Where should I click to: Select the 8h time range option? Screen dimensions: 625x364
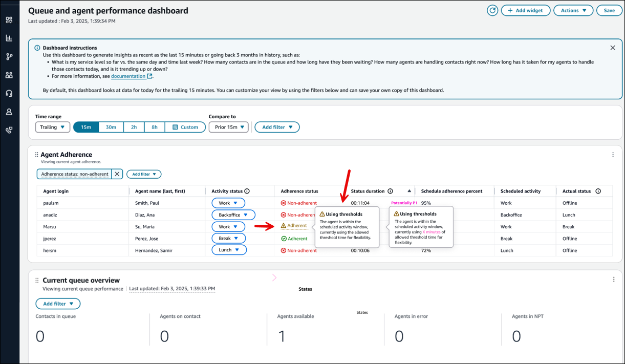155,127
